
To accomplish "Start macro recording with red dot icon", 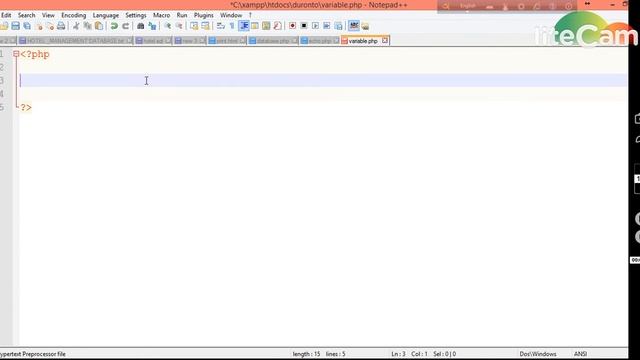I will coord(292,26).
